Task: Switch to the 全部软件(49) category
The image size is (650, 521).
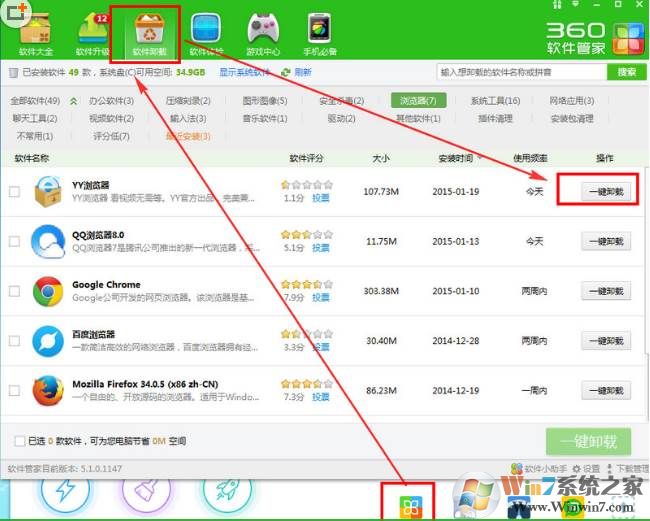Action: click(35, 101)
